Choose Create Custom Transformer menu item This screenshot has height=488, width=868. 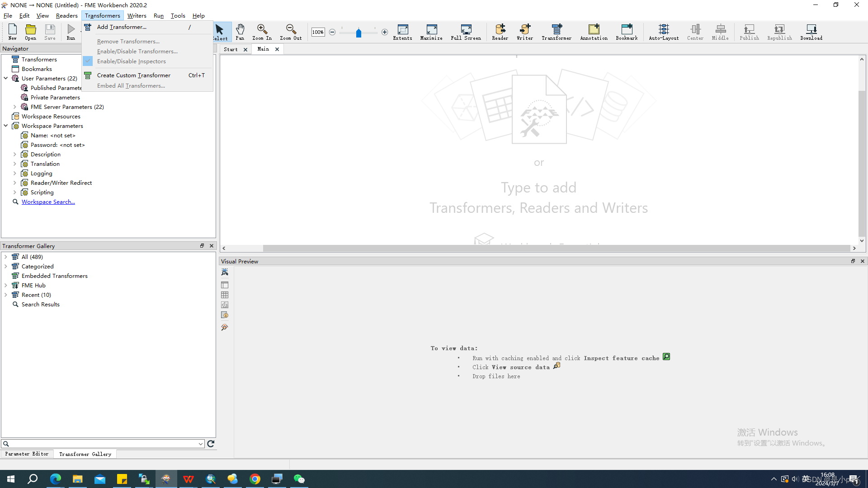tap(133, 75)
